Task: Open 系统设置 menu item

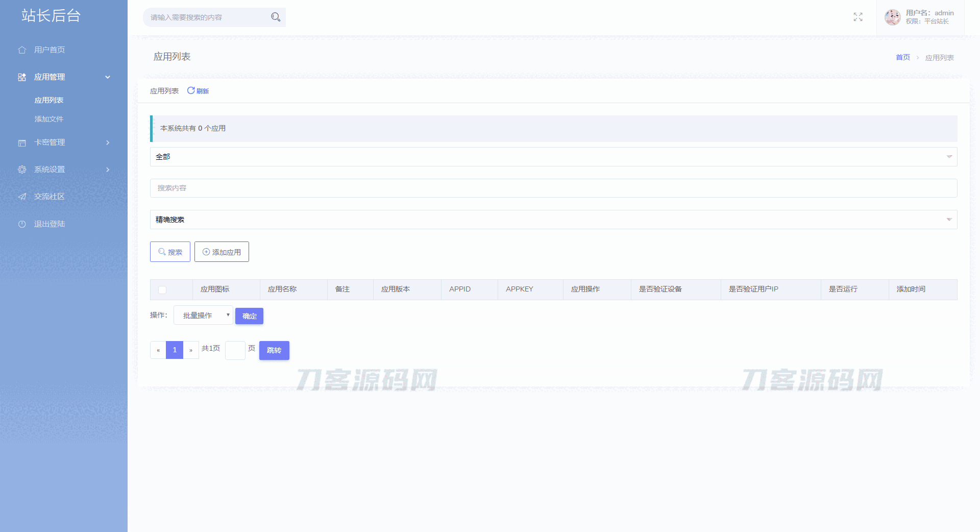Action: (50, 170)
